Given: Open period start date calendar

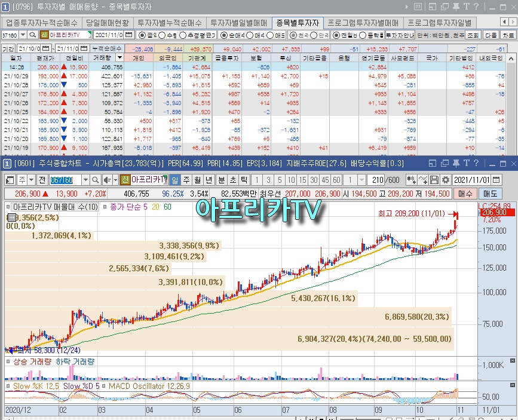Looking at the screenshot, I should 46,48.
